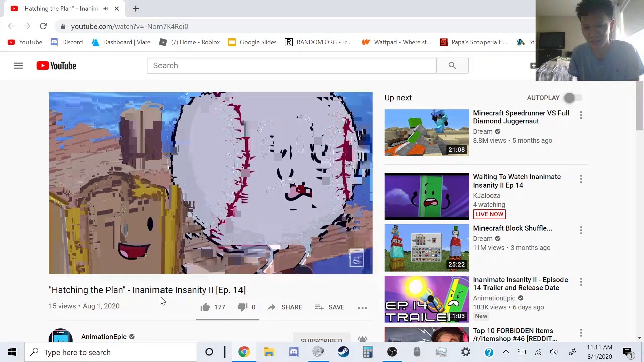The height and width of the screenshot is (362, 644).
Task: Open options menu for Minecraft Speedrunner video
Action: [581, 115]
